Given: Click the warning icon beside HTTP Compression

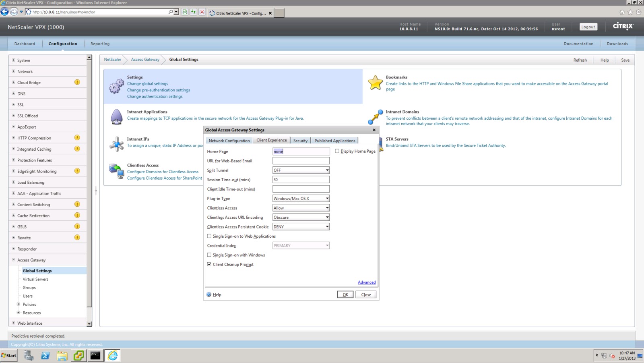Looking at the screenshot, I should [77, 138].
